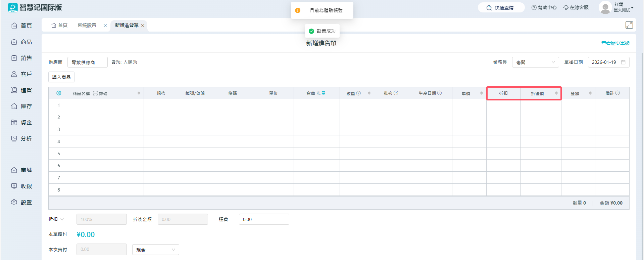The height and width of the screenshot is (260, 644).
Task: Click the 數量 help question mark icon
Action: 358,93
